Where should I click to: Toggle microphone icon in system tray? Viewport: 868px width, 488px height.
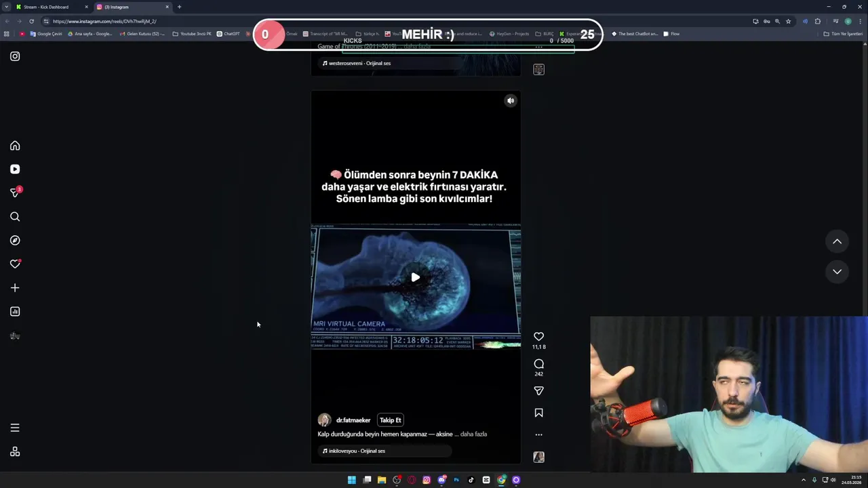[814, 480]
